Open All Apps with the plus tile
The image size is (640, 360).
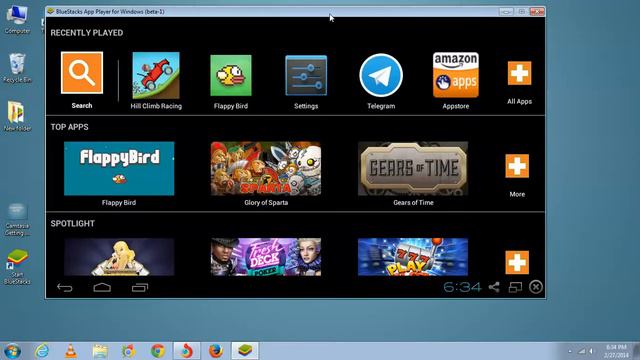(x=519, y=73)
